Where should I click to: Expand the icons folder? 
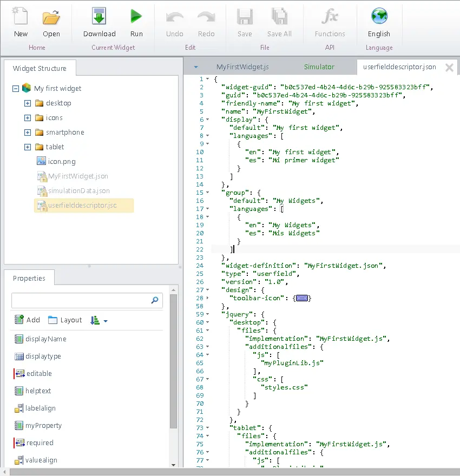pyautogui.click(x=27, y=118)
